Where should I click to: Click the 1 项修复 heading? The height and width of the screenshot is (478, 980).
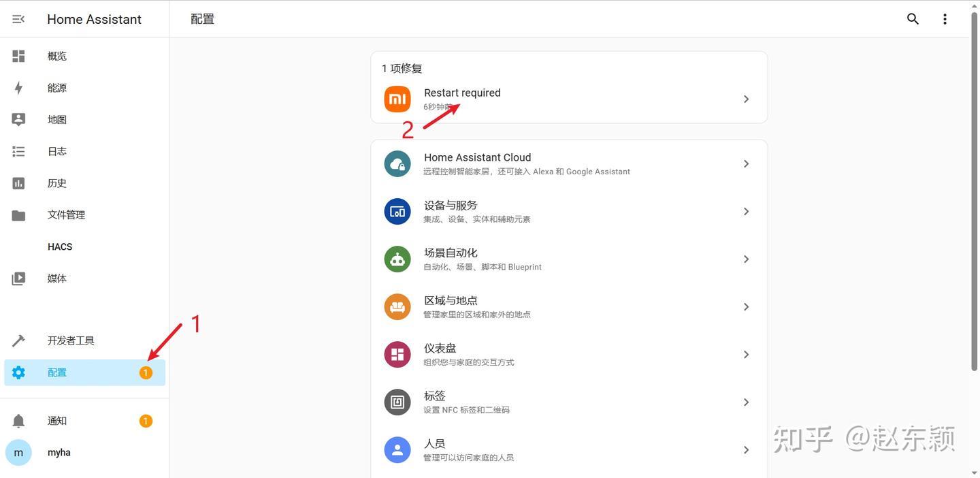point(402,68)
